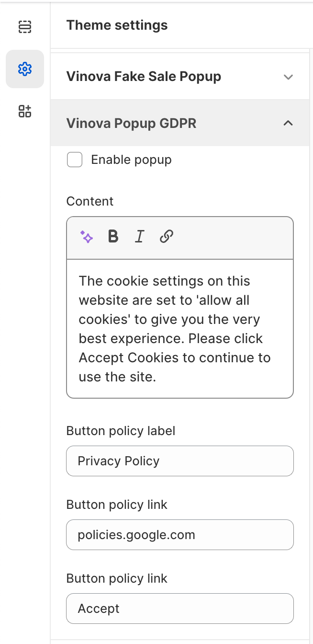This screenshot has height=644, width=313.
Task: Click the AI sparkle generate text icon
Action: 87,237
